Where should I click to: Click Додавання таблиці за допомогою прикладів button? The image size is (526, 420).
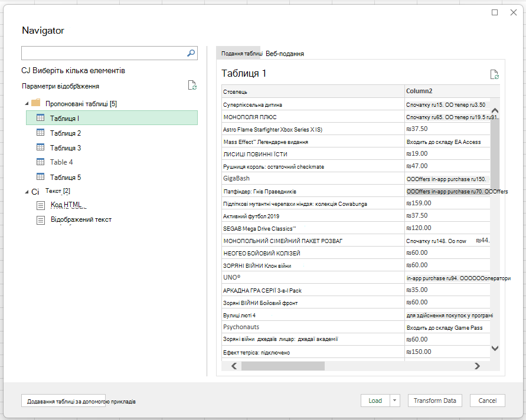coord(63,401)
